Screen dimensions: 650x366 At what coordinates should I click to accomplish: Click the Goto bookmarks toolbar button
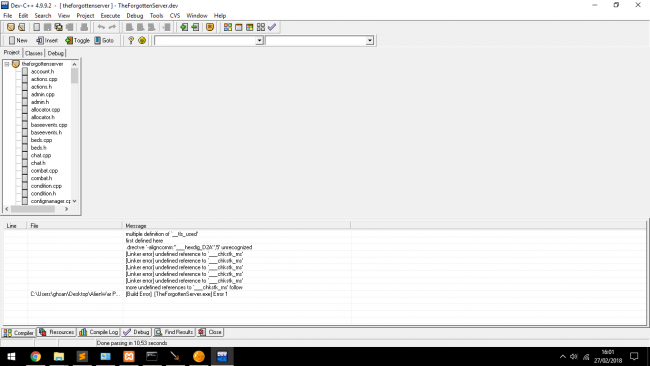click(x=104, y=40)
